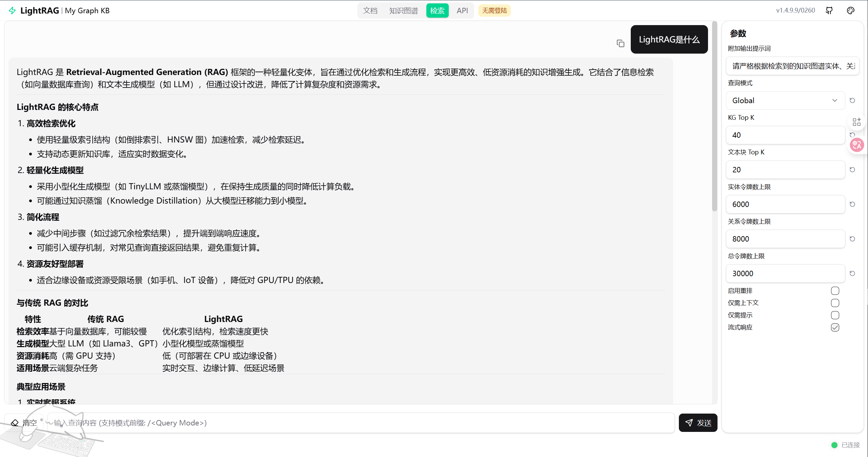This screenshot has height=457, width=868.
Task: Click the 总令牌数上限 field showing 30000
Action: [x=785, y=273]
